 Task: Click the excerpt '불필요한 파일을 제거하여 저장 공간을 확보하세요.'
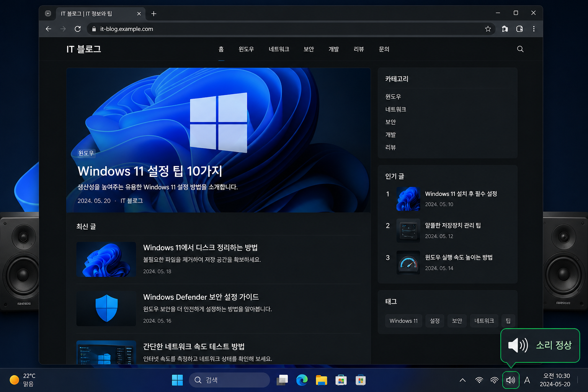point(202,260)
